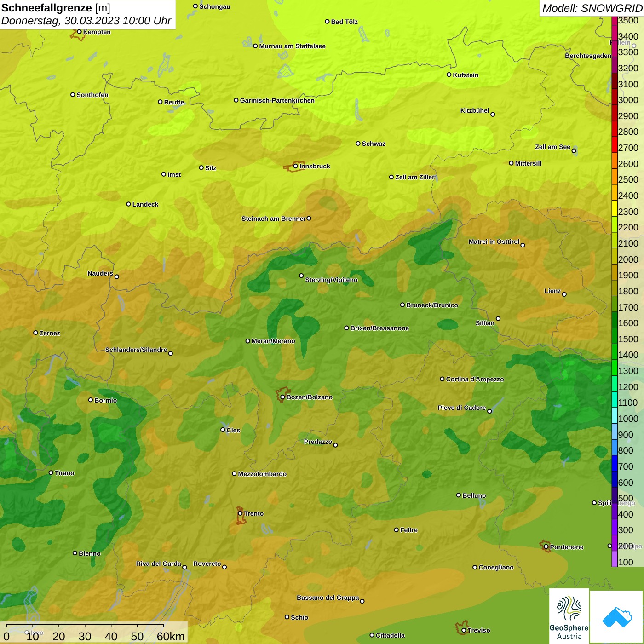Screen dimensions: 644x644
Task: Click the 700 legend value
Action: (626, 466)
